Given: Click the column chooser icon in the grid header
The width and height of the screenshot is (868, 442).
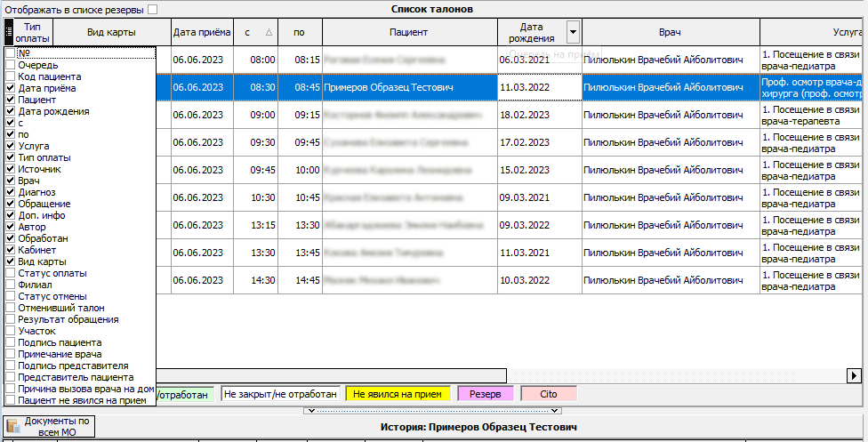Looking at the screenshot, I should pyautogui.click(x=9, y=33).
